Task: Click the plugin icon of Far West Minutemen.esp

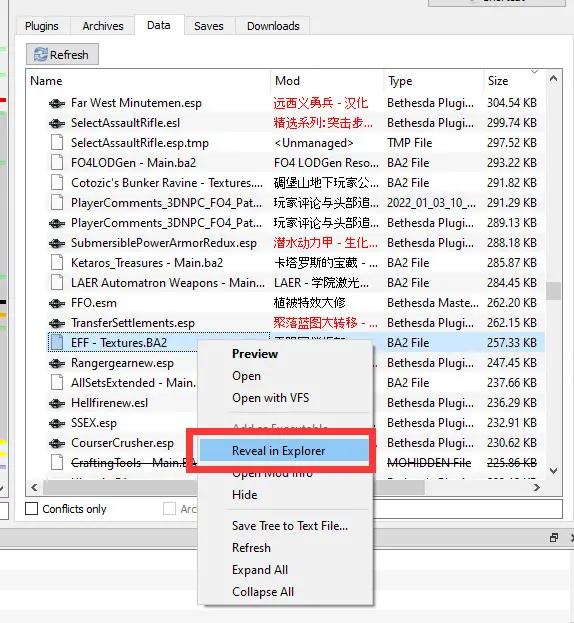Action: (x=57, y=103)
